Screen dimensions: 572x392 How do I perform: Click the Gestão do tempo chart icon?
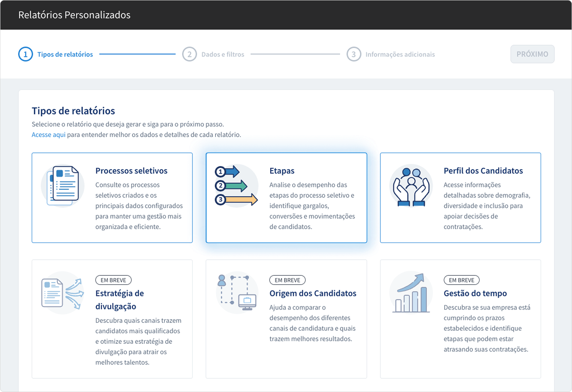[411, 293]
